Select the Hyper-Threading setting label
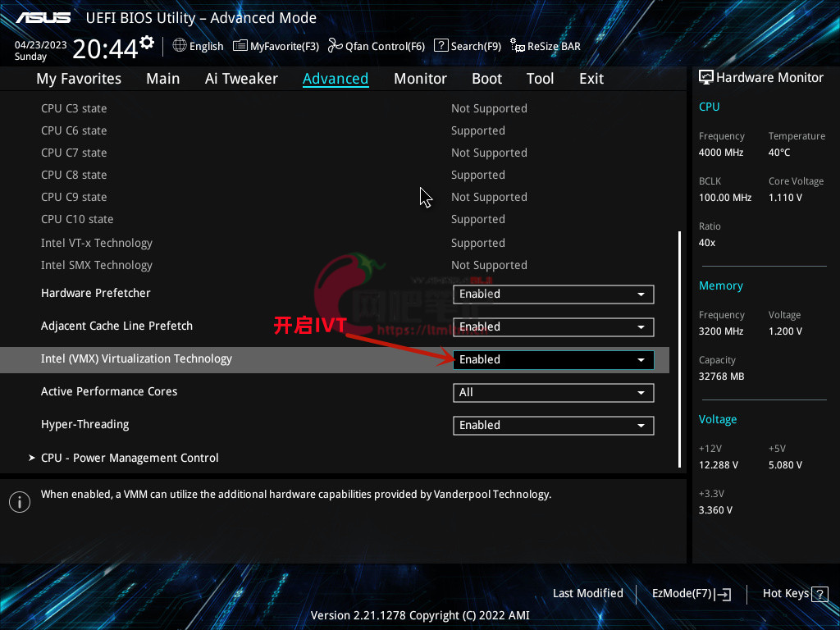840x630 pixels. 85,424
